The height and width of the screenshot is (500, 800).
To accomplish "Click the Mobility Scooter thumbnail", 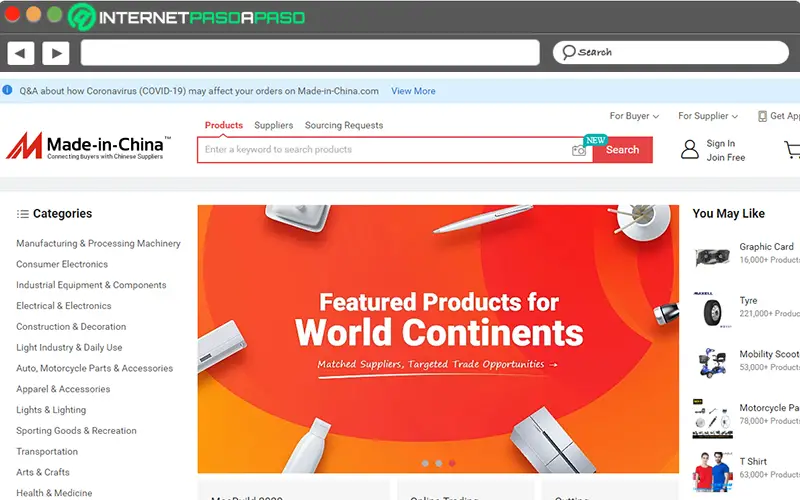I will click(712, 363).
